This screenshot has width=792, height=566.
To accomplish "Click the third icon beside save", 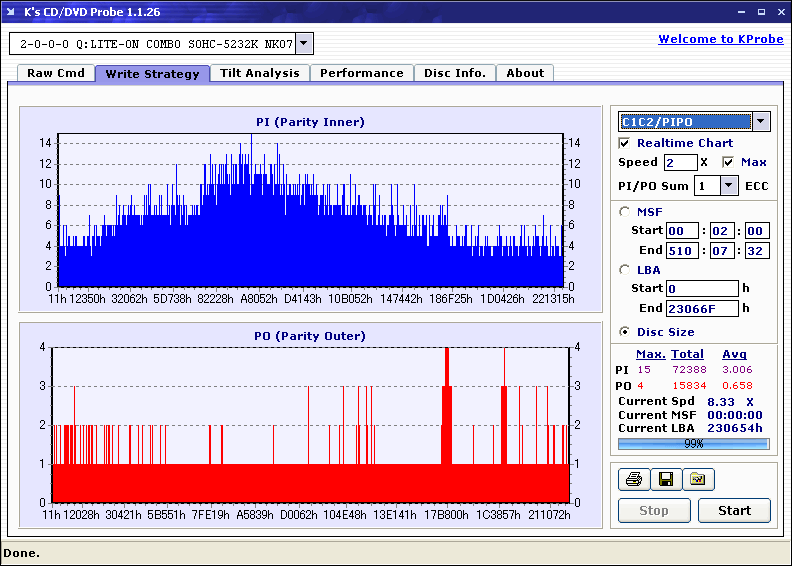I will 698,479.
